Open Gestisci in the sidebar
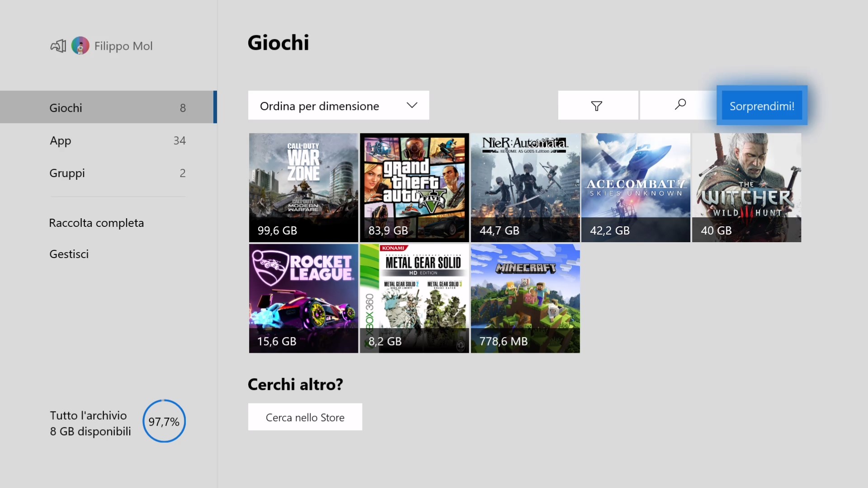Viewport: 868px width, 488px height. tap(69, 254)
